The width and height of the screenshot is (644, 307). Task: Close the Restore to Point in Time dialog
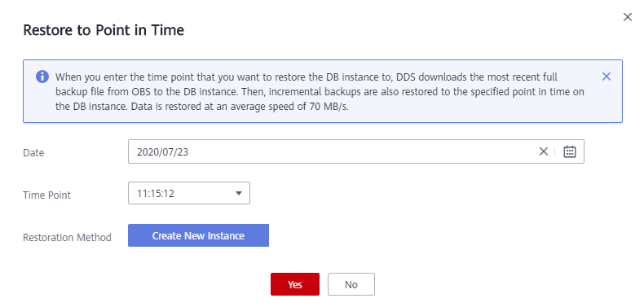[x=628, y=17]
